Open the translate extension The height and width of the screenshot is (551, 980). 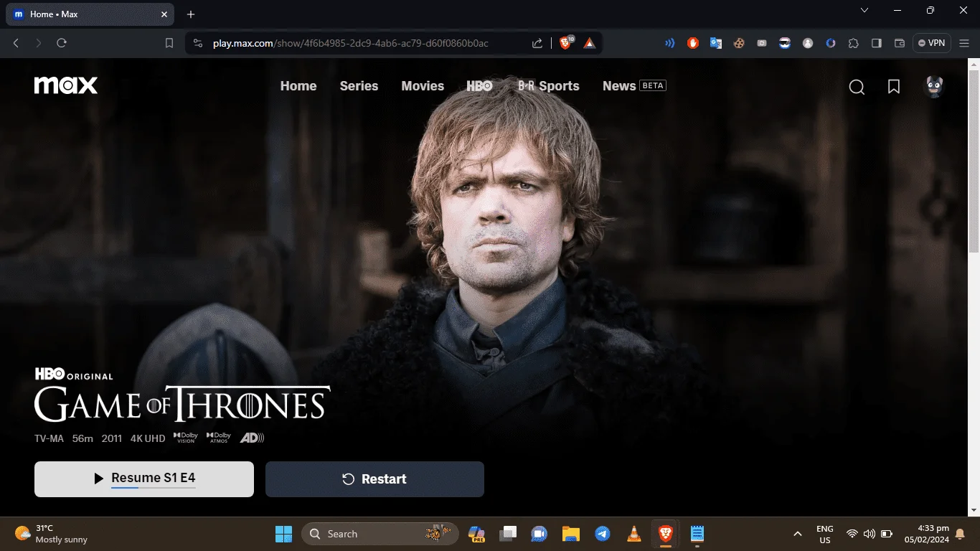tap(716, 43)
